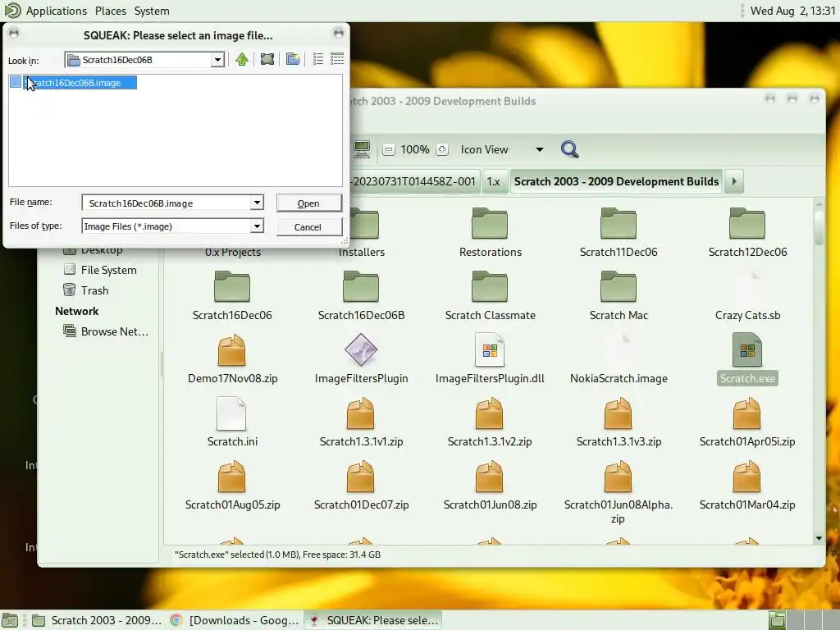
Task: Click the desktop shortcut icon in dialog toolbar
Action: click(x=267, y=59)
